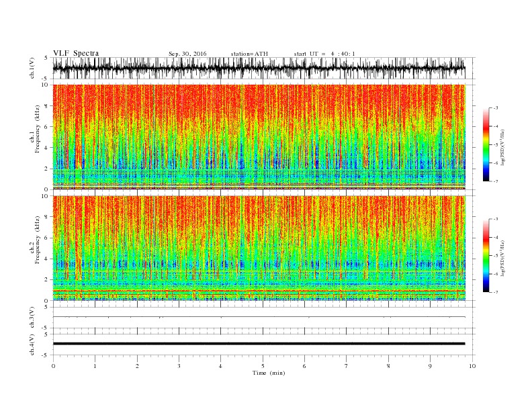The height and width of the screenshot is (411, 532).
Task: Click the 10 kHz tick label of ch.1 spectrogram
Action: coord(46,85)
